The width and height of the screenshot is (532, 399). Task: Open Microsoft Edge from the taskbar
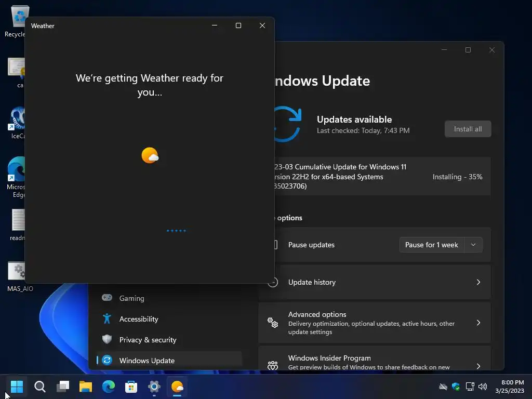coord(109,387)
